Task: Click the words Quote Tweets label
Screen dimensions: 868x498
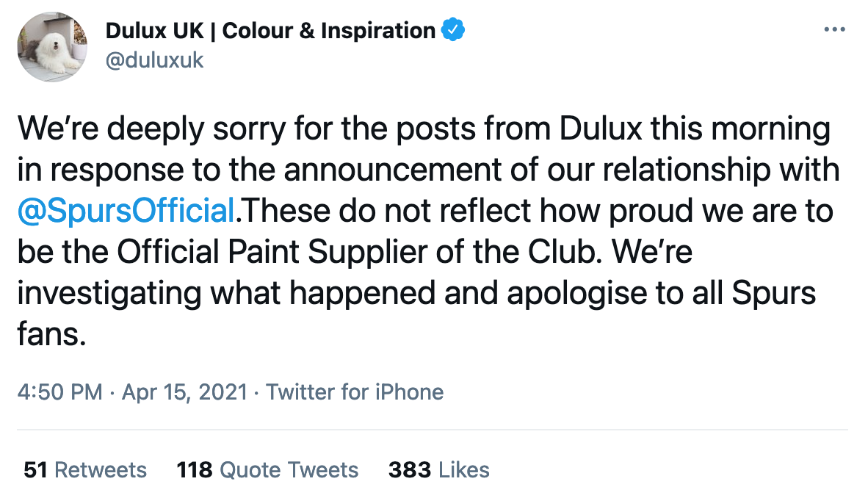Action: [289, 470]
